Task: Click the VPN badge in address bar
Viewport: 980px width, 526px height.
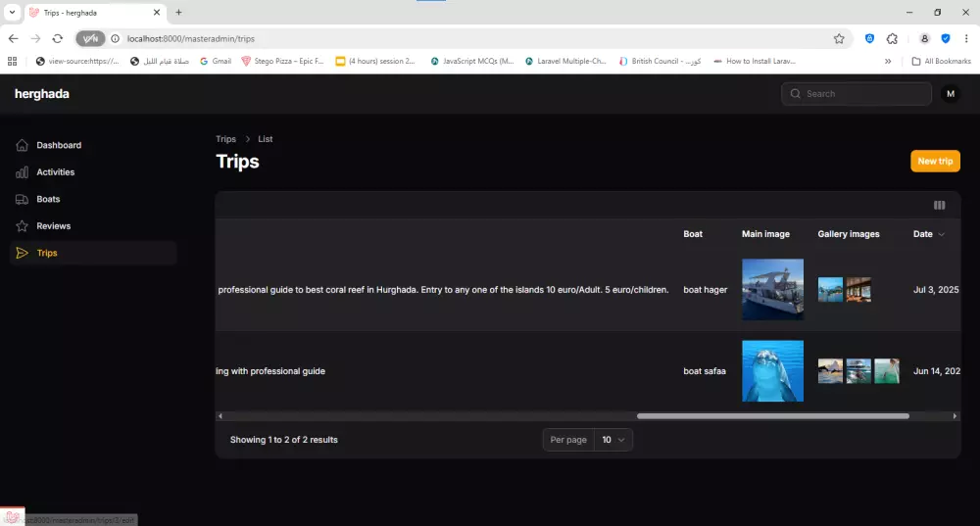Action: pyautogui.click(x=90, y=39)
